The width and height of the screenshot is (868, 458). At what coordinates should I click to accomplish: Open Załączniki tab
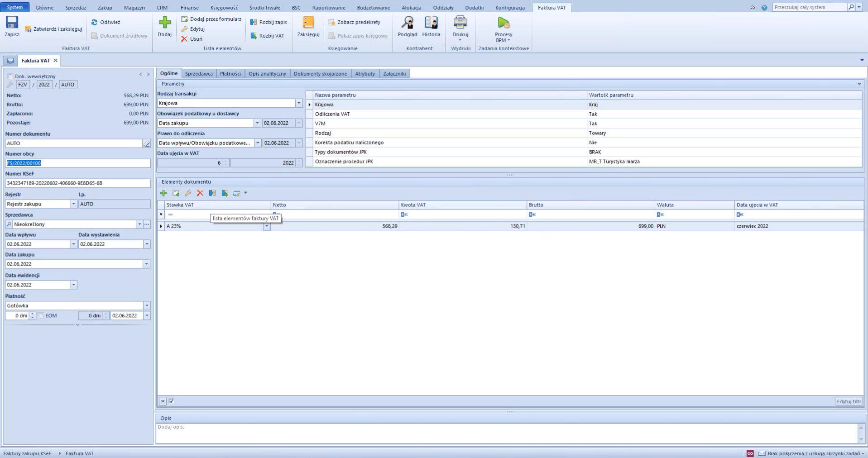tap(394, 74)
